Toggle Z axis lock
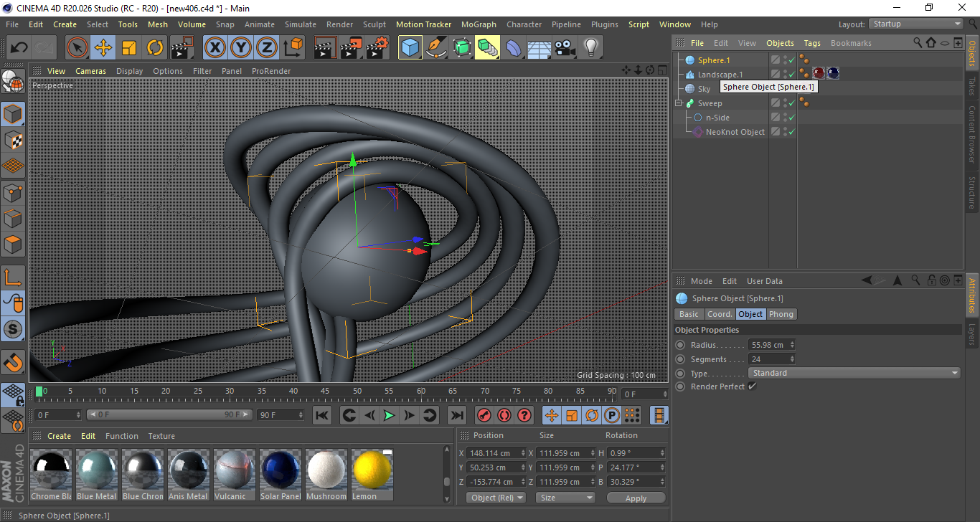Screen dimensions: 980x522 tap(267, 48)
